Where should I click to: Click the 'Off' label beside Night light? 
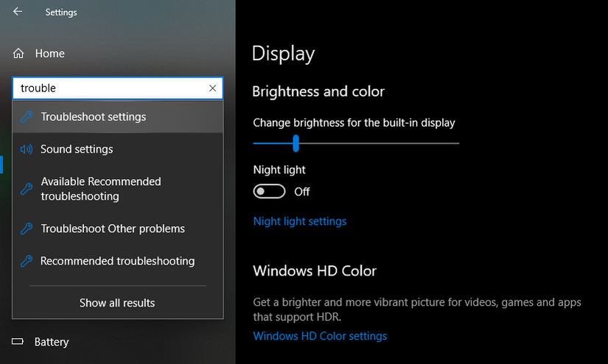[301, 192]
